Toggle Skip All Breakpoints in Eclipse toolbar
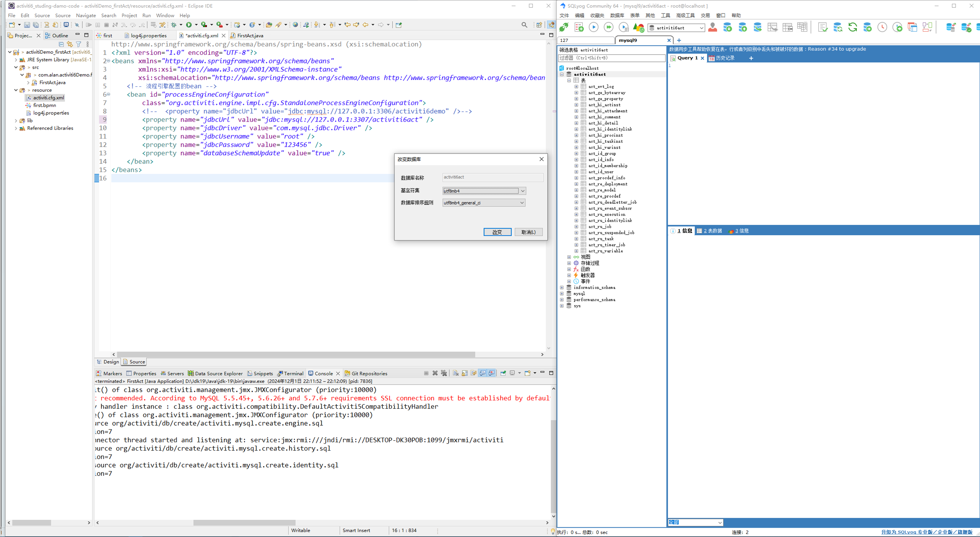Screen dimensions: 980x537 click(x=77, y=25)
